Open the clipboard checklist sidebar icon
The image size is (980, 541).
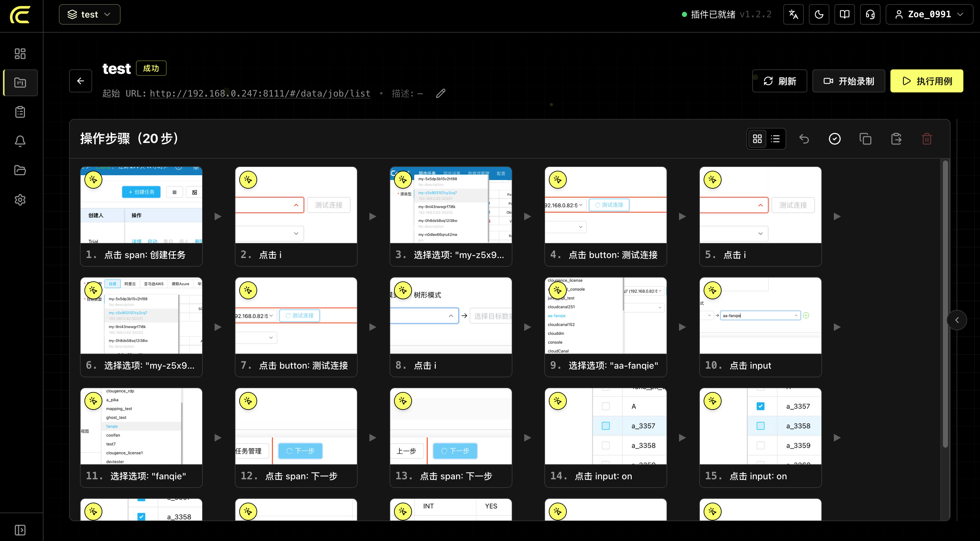20,112
